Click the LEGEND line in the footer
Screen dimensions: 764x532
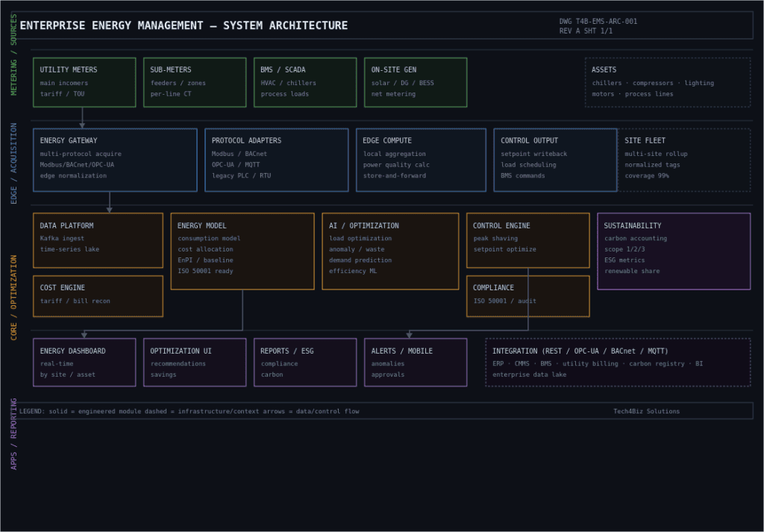tap(189, 411)
